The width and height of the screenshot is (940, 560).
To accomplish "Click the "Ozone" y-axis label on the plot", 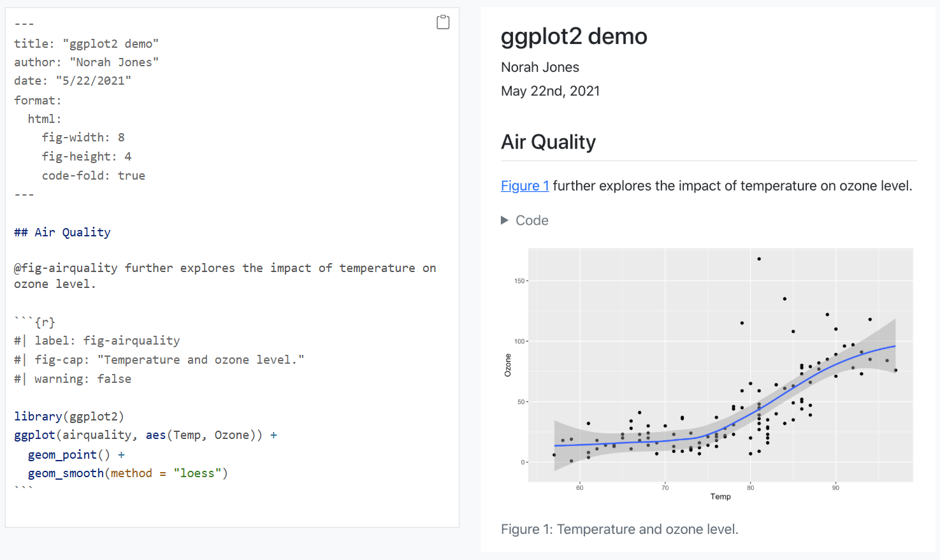I will pos(508,365).
